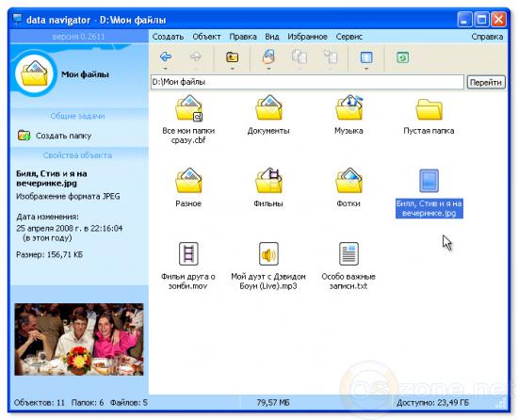Open the Объект menu
Viewport: 518px width, 420px height.
(206, 37)
